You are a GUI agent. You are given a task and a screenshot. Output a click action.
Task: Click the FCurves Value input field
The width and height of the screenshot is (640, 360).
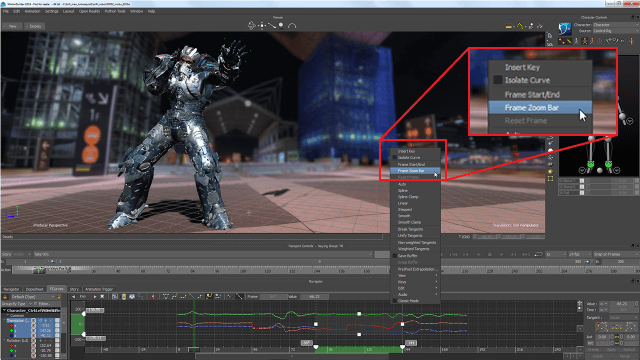[x=314, y=297]
